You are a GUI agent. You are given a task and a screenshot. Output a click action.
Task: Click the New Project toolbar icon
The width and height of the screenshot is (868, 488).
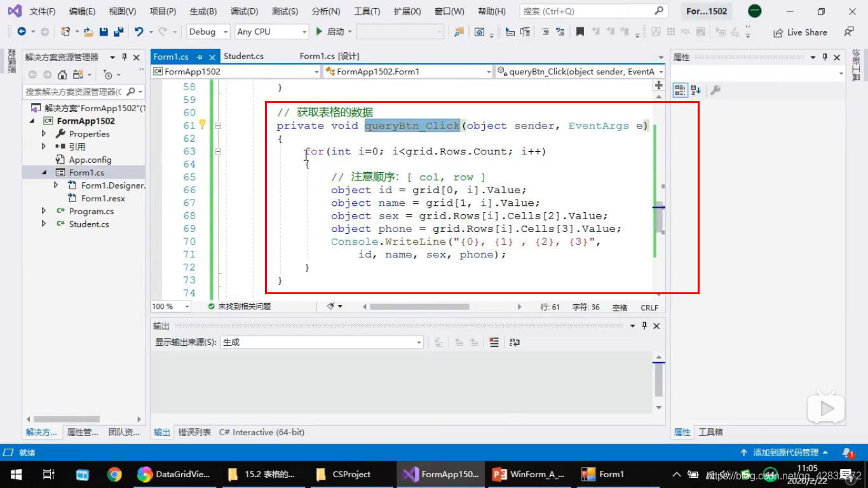(x=65, y=32)
